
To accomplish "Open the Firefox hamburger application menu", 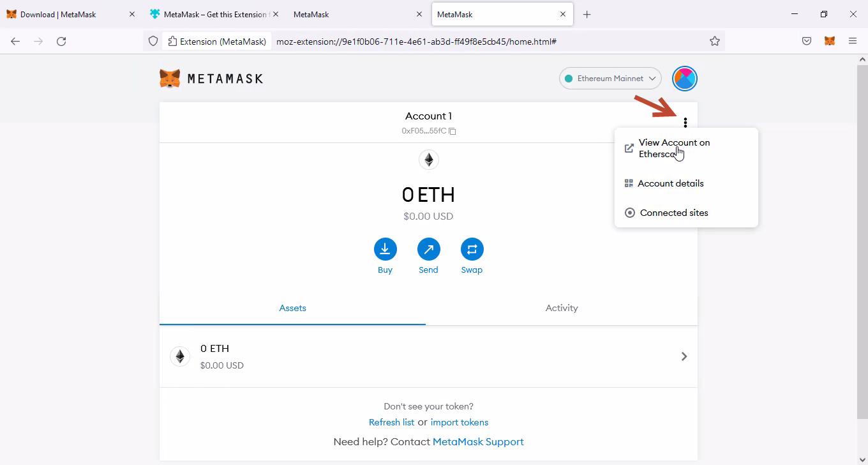I will pyautogui.click(x=852, y=41).
